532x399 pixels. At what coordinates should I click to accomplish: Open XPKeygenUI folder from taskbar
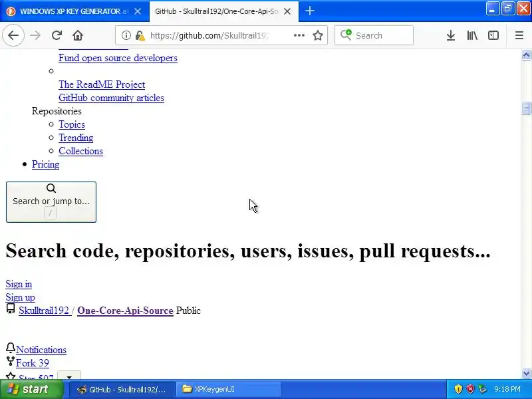point(229,390)
